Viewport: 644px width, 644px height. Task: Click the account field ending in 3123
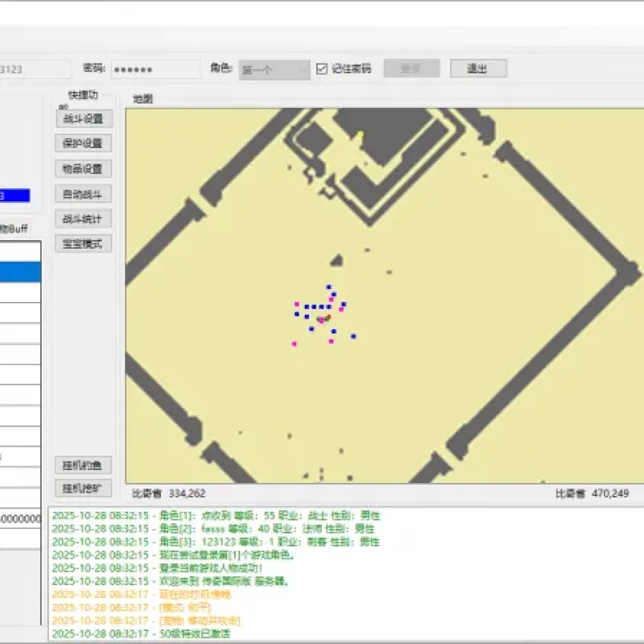(x=34, y=69)
